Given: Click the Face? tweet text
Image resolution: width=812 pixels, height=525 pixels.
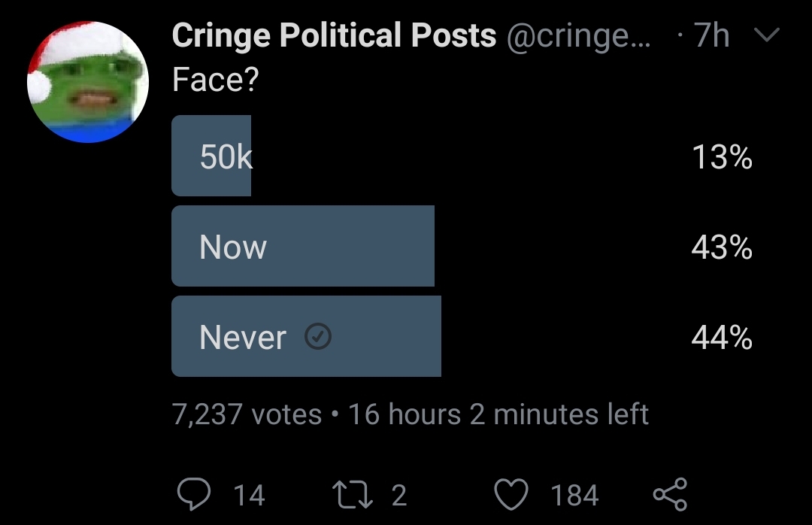Looking at the screenshot, I should tap(215, 80).
